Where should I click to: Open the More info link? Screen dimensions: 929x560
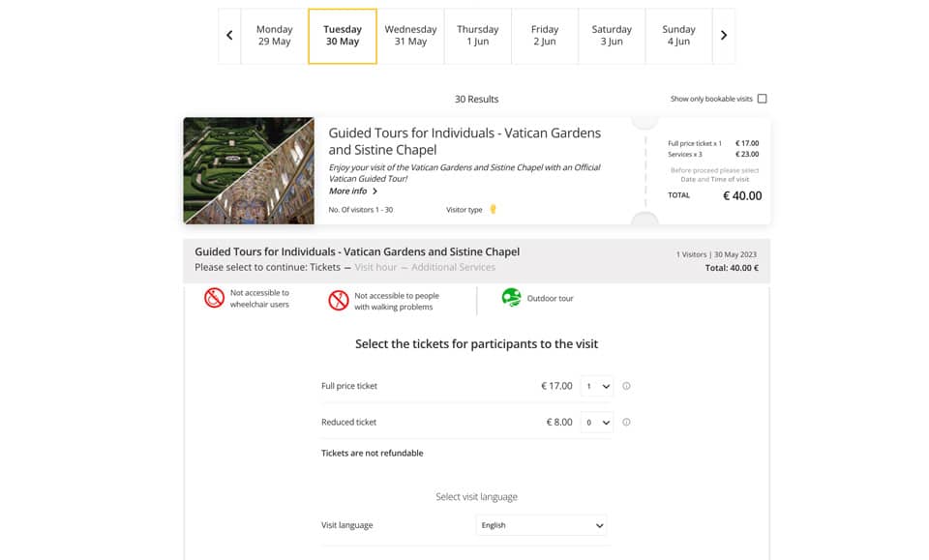[350, 192]
